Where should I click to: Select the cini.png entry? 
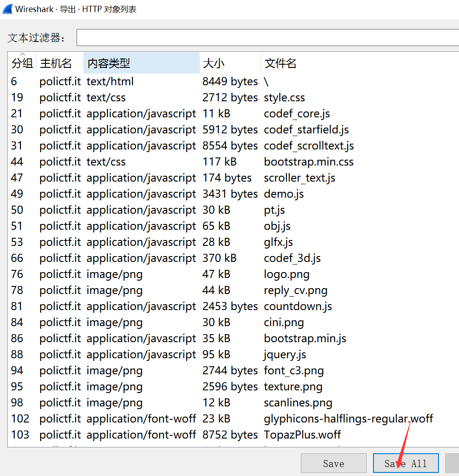(x=233, y=323)
